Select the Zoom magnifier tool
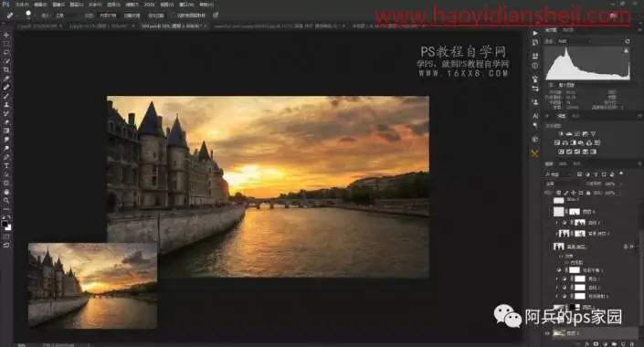The width and height of the screenshot is (644, 347). (x=6, y=200)
